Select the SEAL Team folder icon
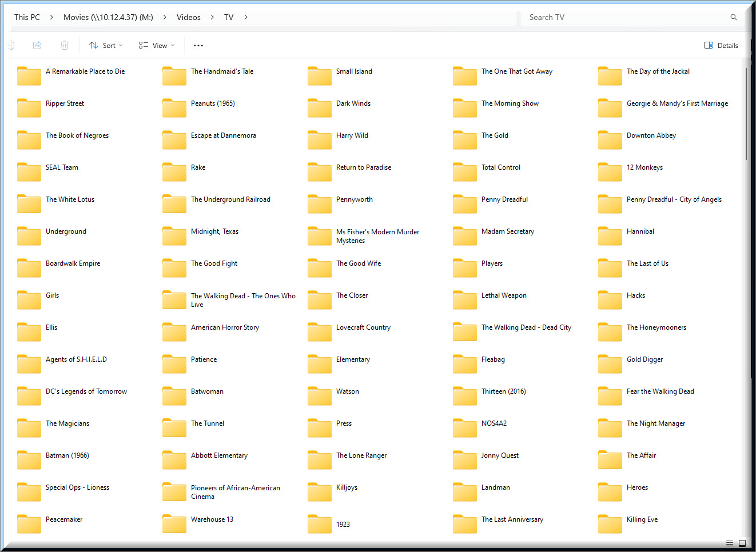Screen dimensions: 756x552 tap(29, 171)
